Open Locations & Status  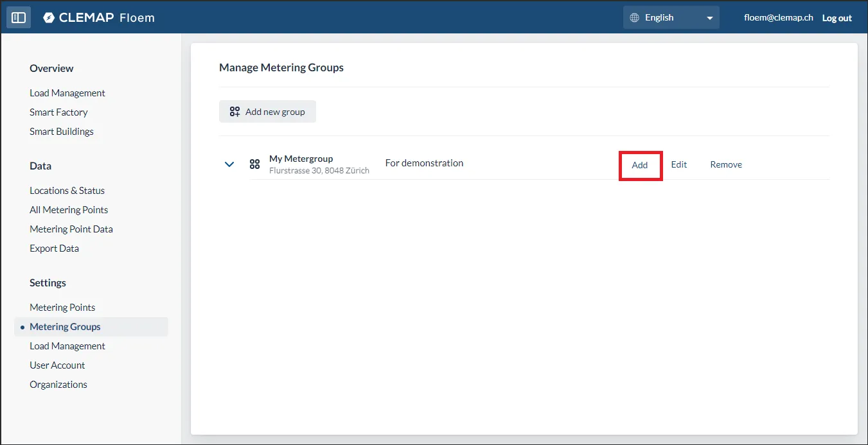pyautogui.click(x=67, y=191)
